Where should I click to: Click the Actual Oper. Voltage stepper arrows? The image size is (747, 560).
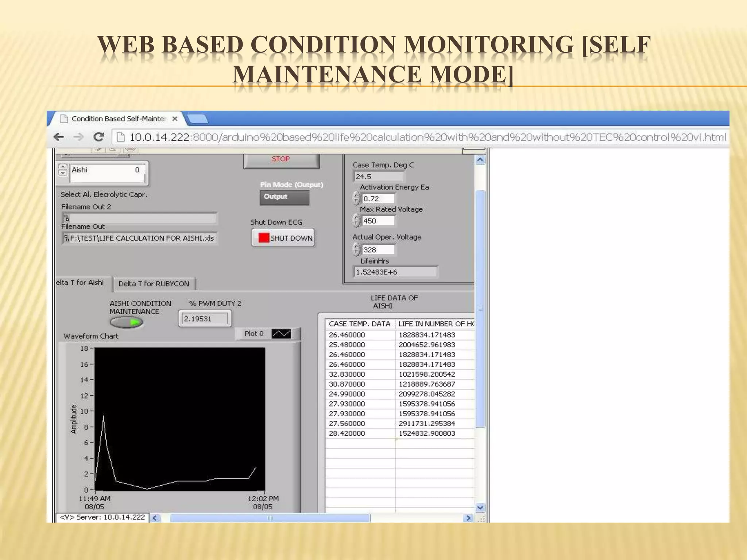(x=356, y=249)
